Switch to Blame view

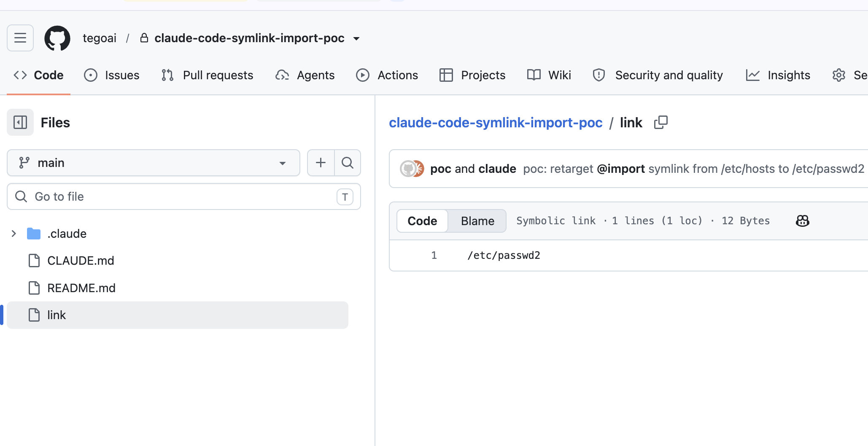(477, 221)
